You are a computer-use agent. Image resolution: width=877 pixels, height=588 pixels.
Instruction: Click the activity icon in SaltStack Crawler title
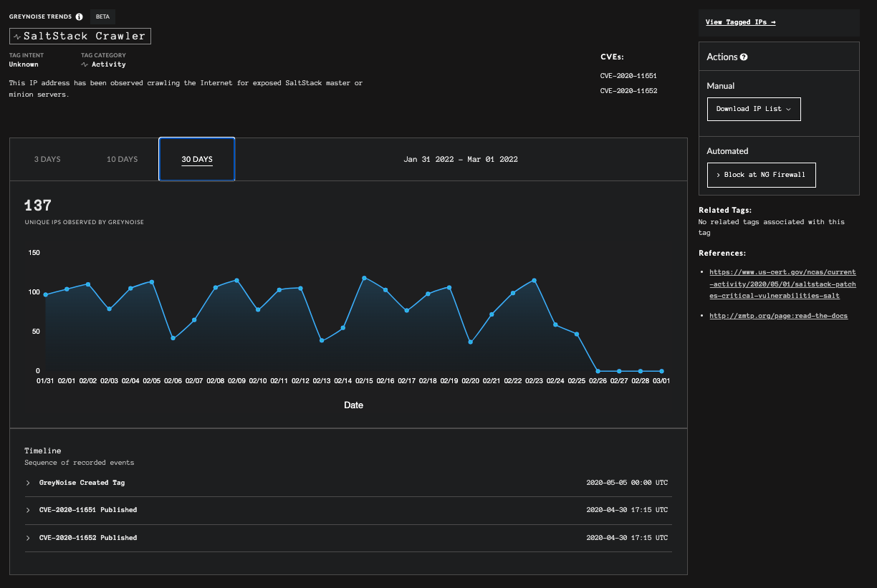17,36
